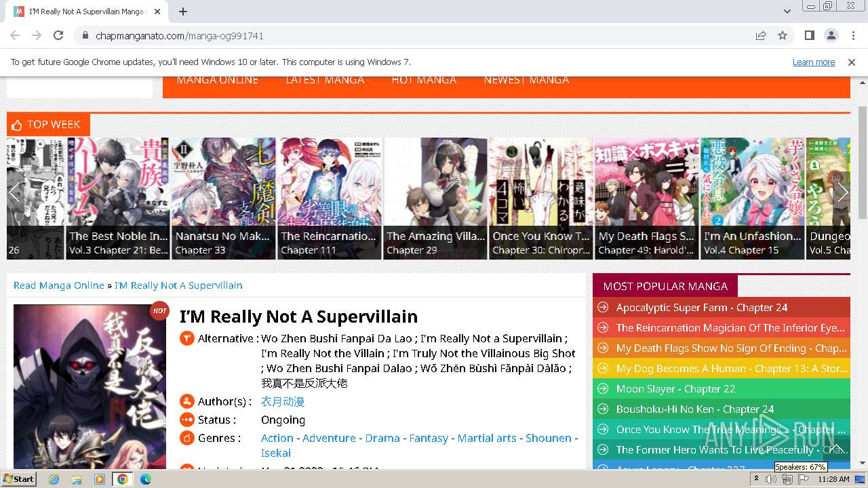
Task: Open I'm An Unfashion... cover
Action: [x=753, y=198]
